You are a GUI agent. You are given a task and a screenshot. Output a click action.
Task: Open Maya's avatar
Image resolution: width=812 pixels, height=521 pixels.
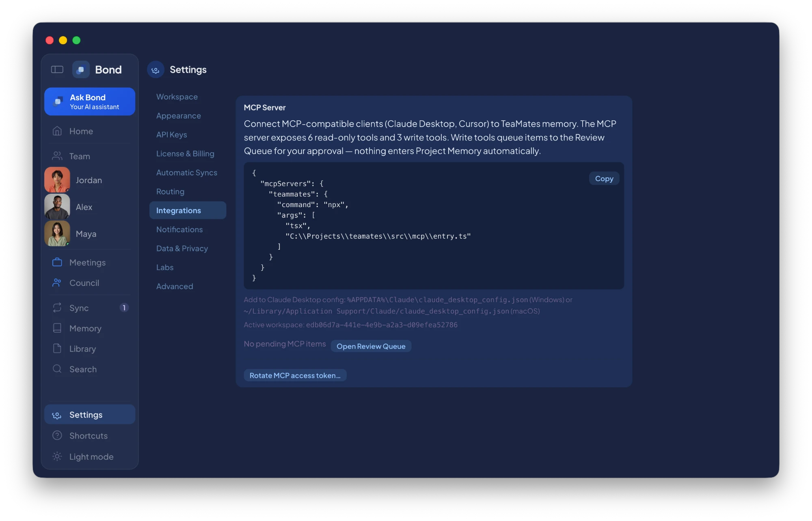57,233
